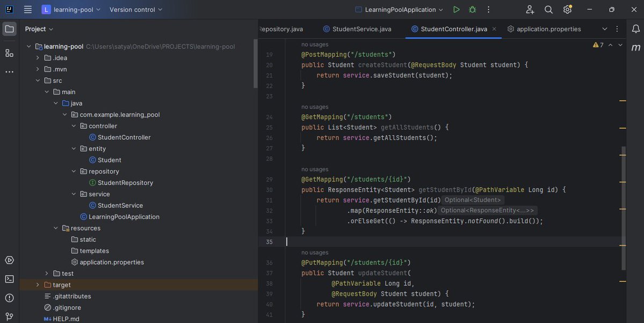This screenshot has height=323, width=644.
Task: Open the Notifications bell icon
Action: (x=635, y=29)
